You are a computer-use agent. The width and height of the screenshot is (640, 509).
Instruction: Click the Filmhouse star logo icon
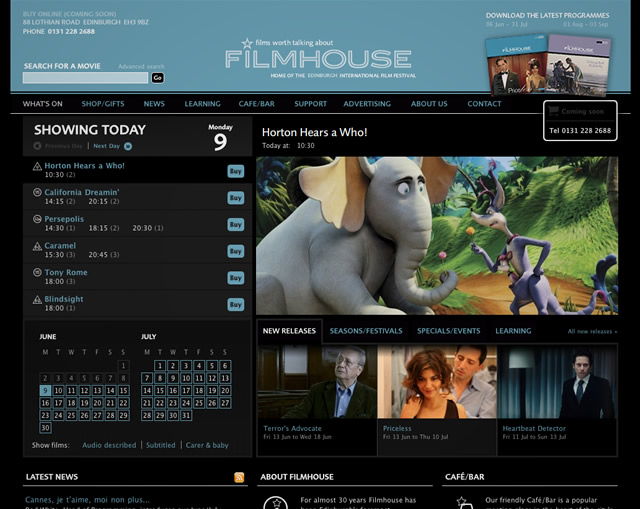tap(247, 43)
